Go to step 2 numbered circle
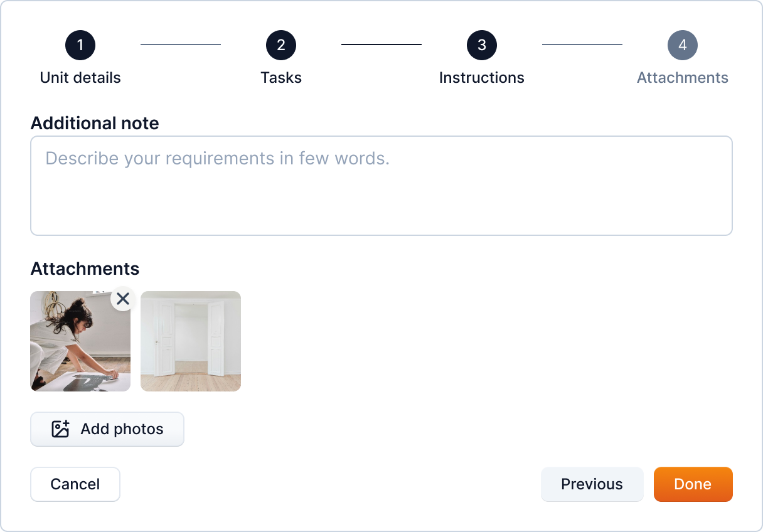 [x=281, y=45]
